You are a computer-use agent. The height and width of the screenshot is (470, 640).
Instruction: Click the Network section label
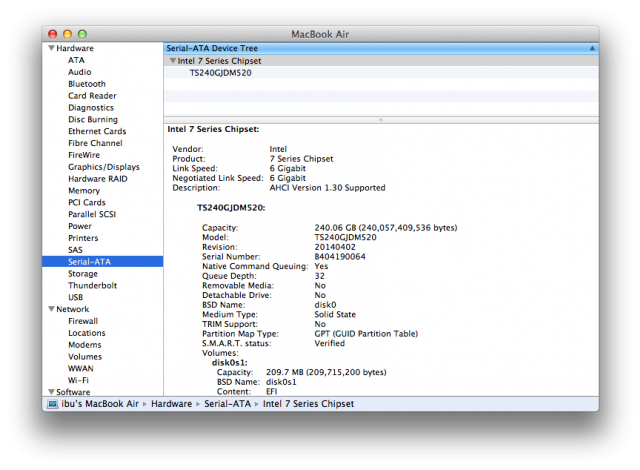73,309
